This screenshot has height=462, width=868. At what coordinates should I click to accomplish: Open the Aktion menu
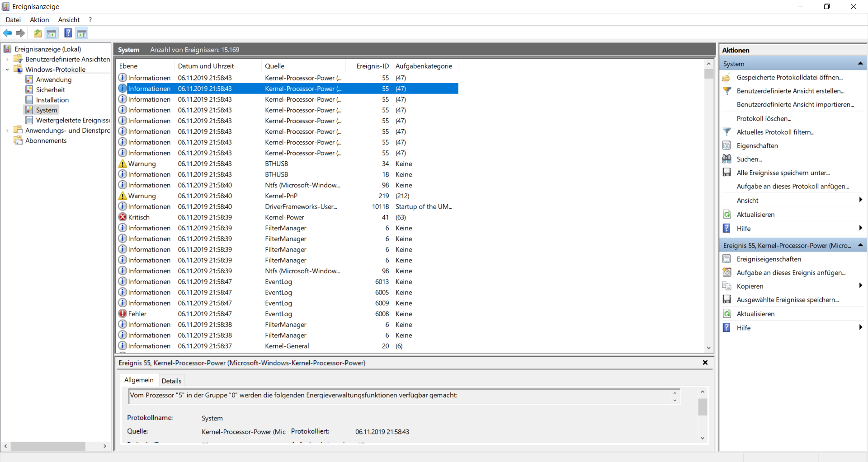coord(39,20)
